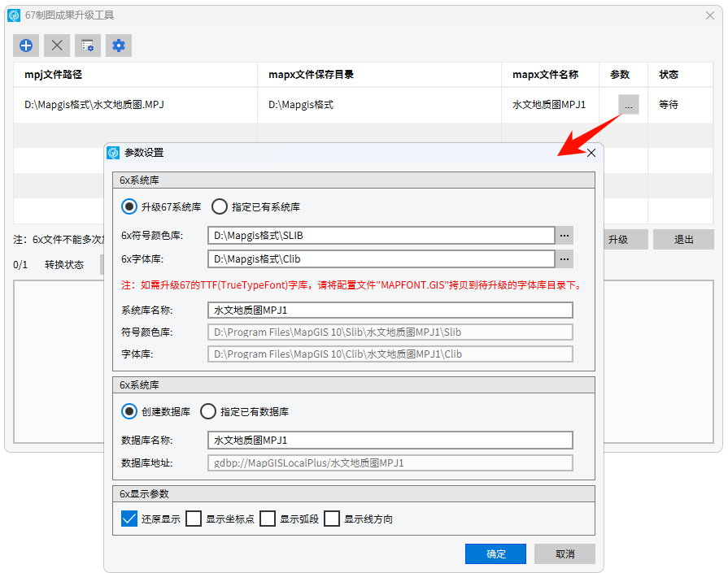Open the batch parameter settings toolbar icon

[88, 46]
